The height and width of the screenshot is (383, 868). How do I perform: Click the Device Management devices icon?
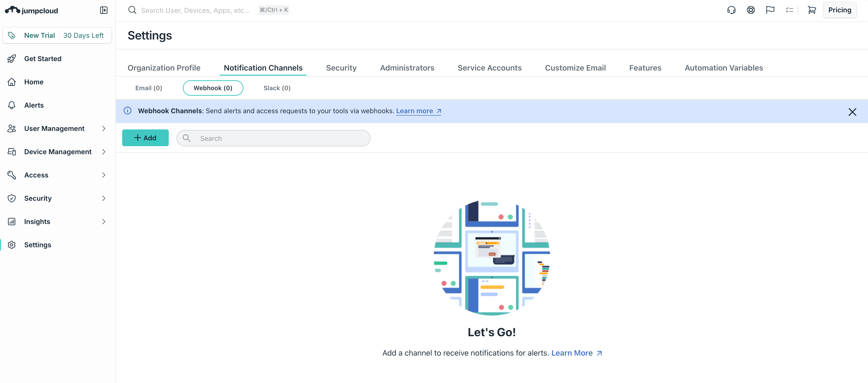tap(11, 152)
